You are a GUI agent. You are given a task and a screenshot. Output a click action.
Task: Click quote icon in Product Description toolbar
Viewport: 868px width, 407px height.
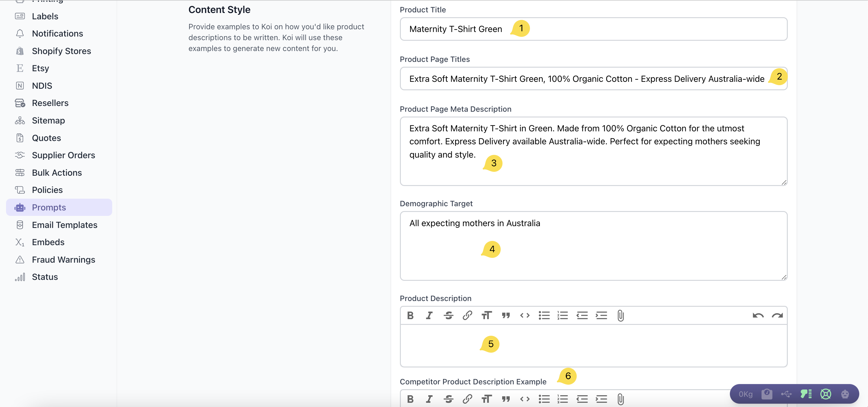[505, 315]
